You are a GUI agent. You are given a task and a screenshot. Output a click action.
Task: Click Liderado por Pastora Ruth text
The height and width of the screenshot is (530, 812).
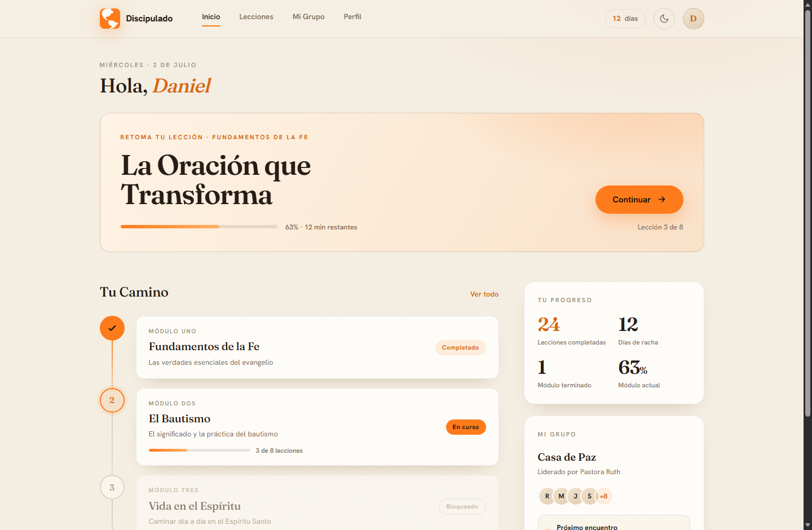579,472
